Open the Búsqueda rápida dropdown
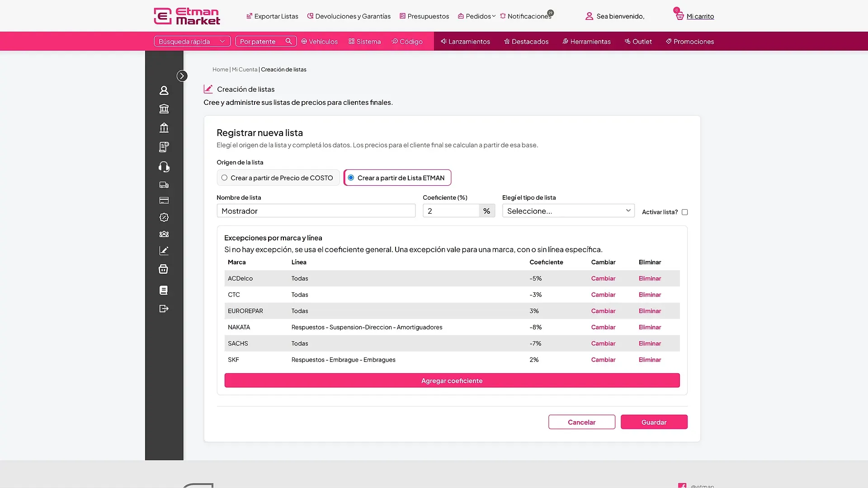This screenshot has width=868, height=488. 192,41
